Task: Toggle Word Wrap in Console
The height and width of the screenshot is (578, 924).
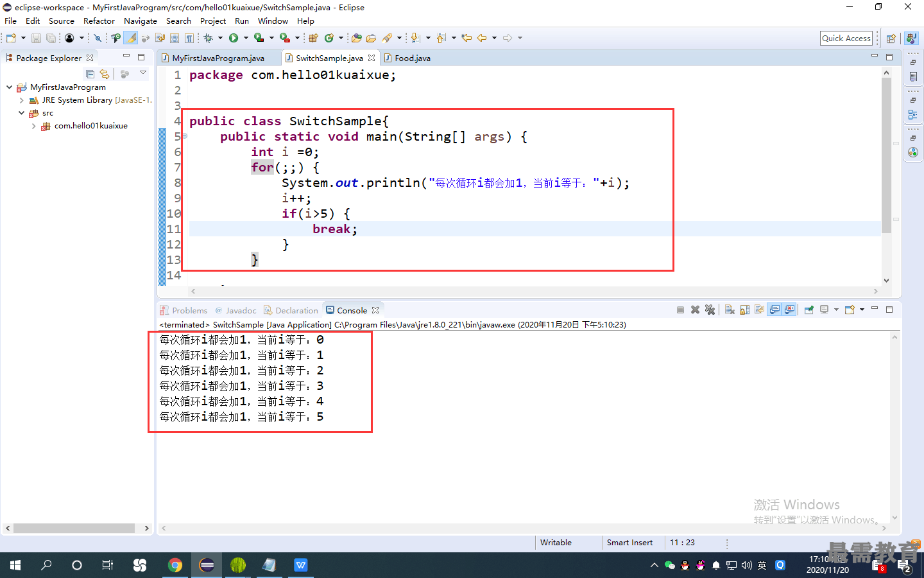Action: 759,310
